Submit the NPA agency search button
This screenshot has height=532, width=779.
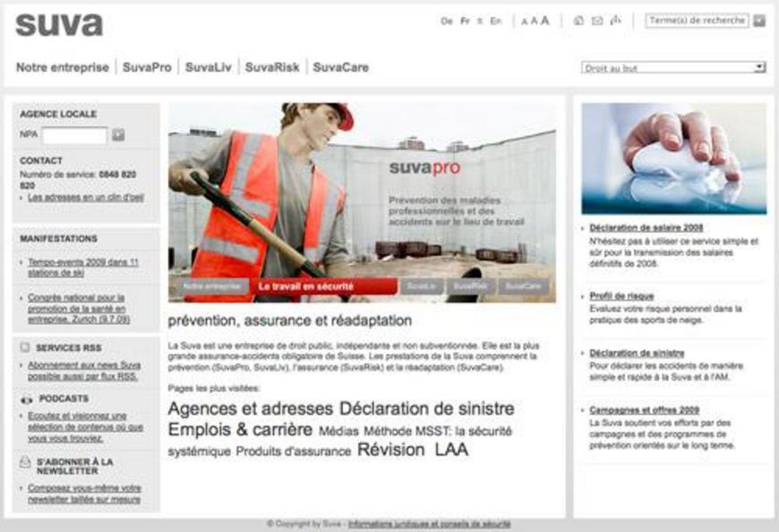[x=118, y=134]
